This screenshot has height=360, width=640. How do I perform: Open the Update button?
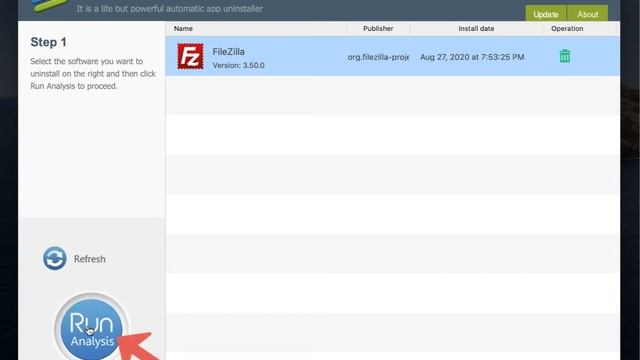pyautogui.click(x=546, y=13)
